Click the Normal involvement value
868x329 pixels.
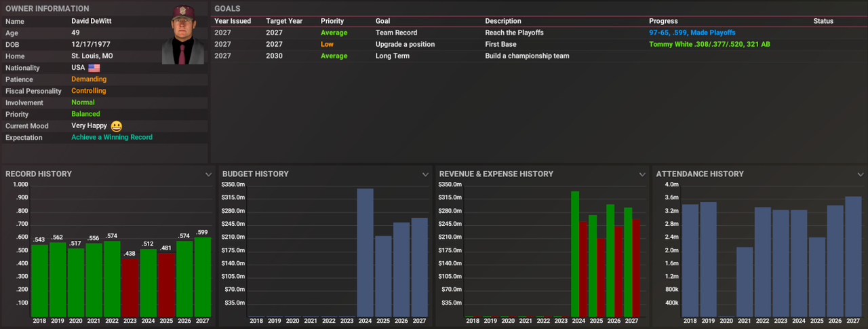[83, 102]
